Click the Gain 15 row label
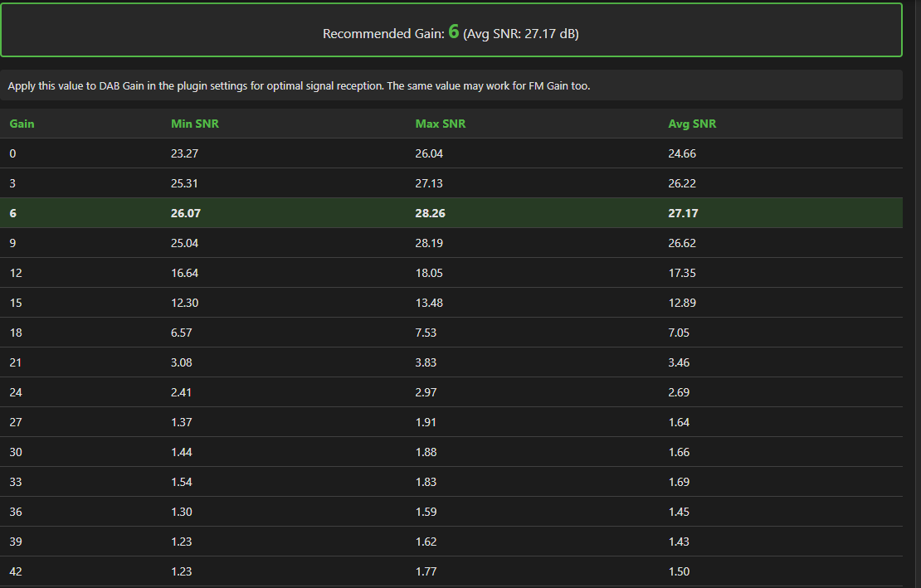Viewport: 921px width, 588px height. (x=16, y=303)
